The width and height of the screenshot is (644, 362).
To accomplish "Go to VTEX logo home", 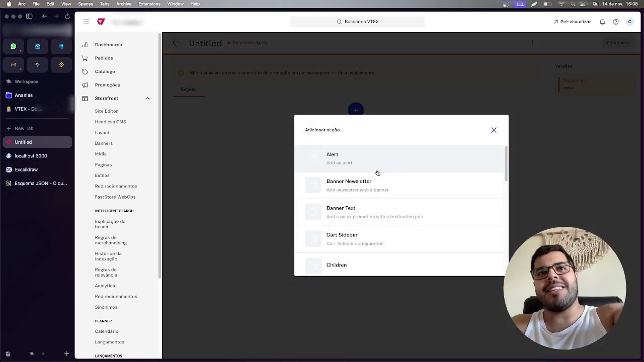I will point(101,22).
